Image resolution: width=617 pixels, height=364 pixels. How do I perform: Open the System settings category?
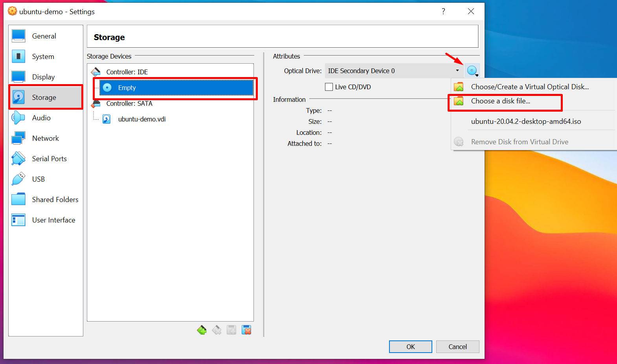pyautogui.click(x=46, y=56)
